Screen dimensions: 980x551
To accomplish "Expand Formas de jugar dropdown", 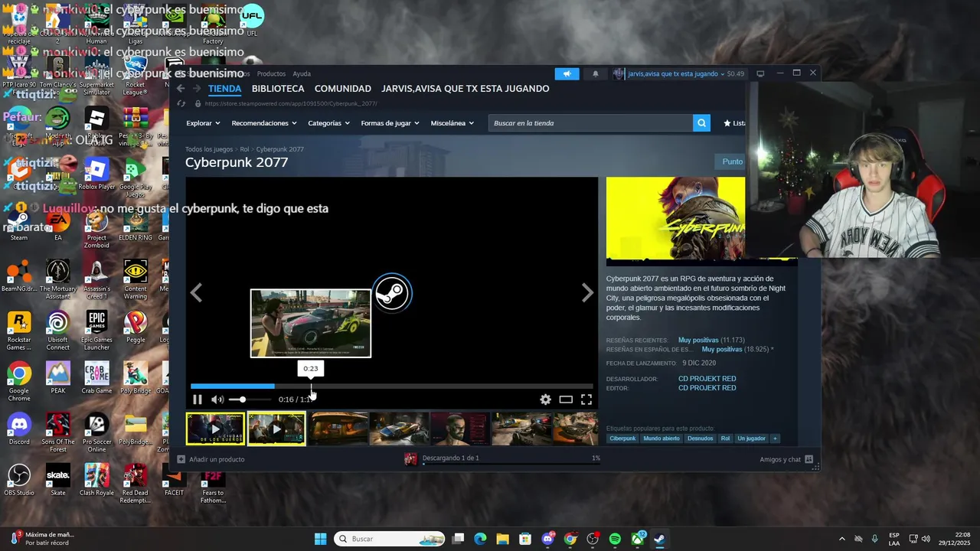I will click(390, 123).
